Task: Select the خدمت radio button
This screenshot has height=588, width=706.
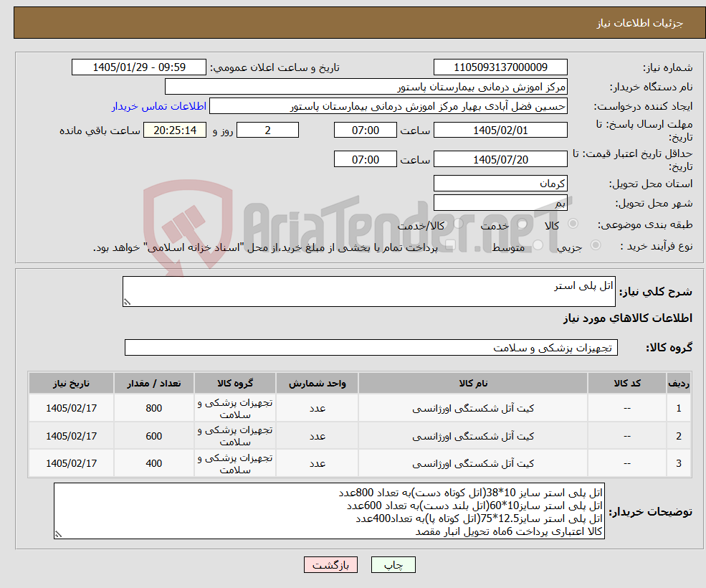Action: (x=523, y=224)
